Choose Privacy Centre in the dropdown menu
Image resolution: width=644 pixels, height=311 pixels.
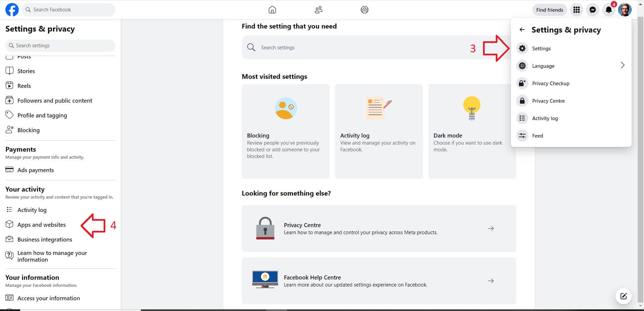(571, 101)
